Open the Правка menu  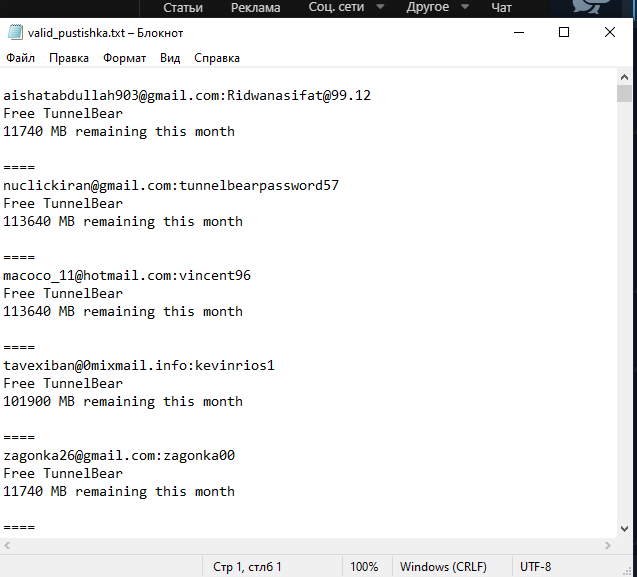(x=69, y=58)
